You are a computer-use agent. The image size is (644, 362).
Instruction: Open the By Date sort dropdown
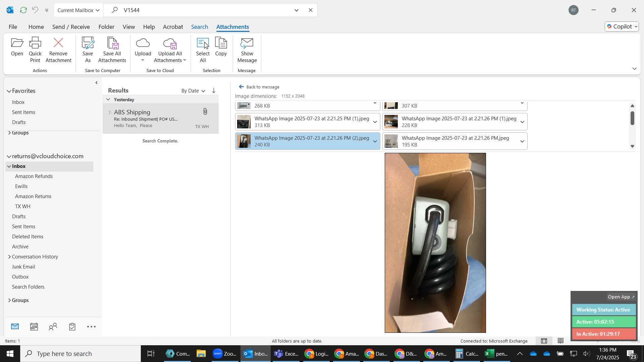click(x=193, y=91)
